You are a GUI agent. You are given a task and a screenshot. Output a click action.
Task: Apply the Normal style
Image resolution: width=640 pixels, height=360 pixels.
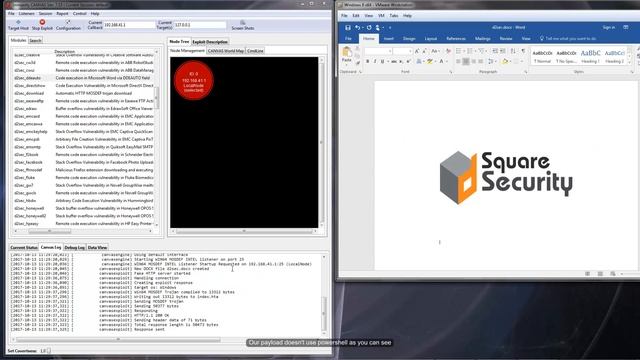[542, 56]
